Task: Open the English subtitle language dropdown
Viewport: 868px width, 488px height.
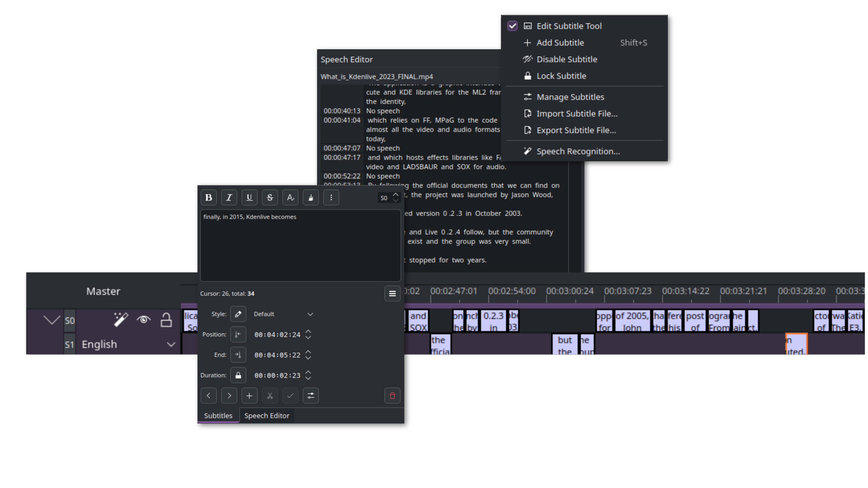Action: point(128,345)
